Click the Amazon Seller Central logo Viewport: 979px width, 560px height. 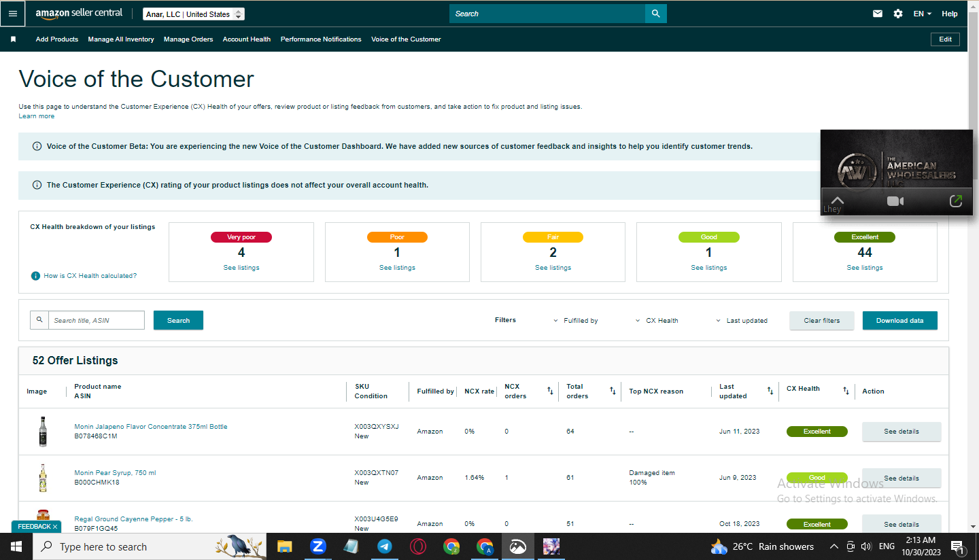click(x=79, y=14)
